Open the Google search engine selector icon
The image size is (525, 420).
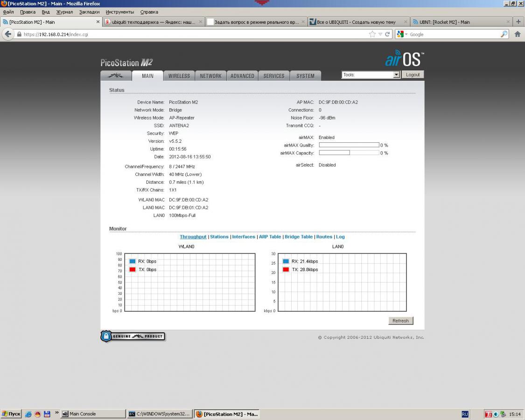(x=401, y=34)
